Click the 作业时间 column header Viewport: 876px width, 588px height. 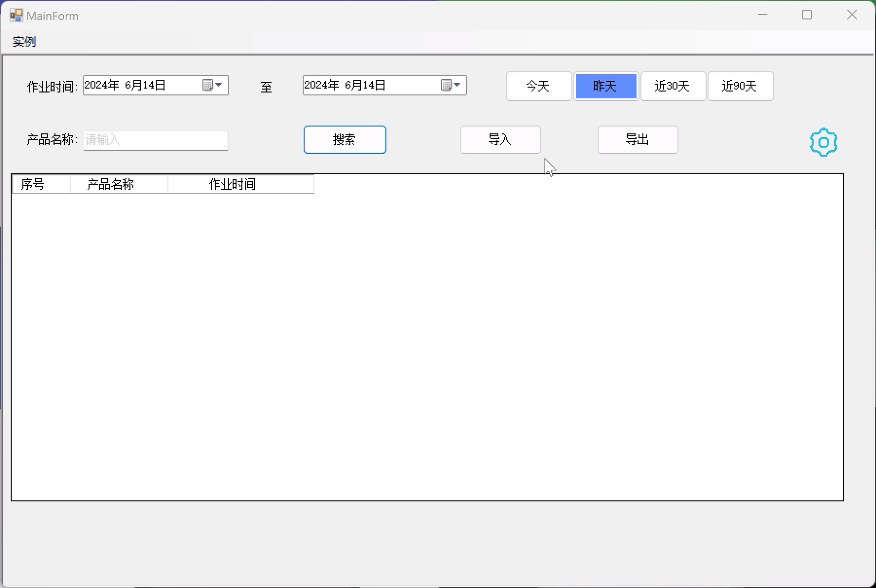click(x=241, y=184)
